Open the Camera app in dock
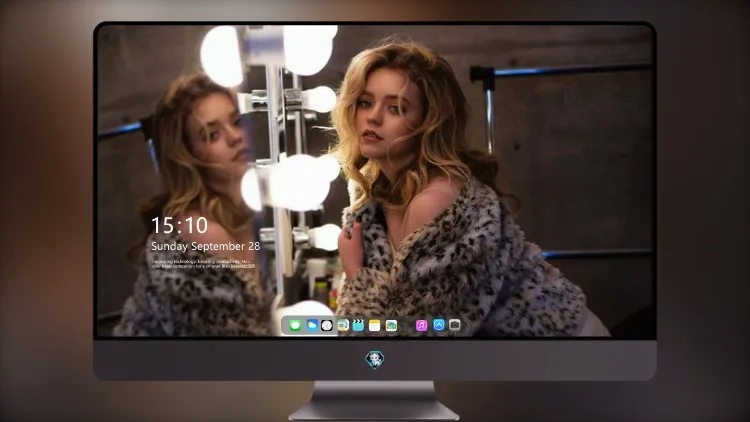Viewport: 750px width, 422px height. pyautogui.click(x=455, y=325)
